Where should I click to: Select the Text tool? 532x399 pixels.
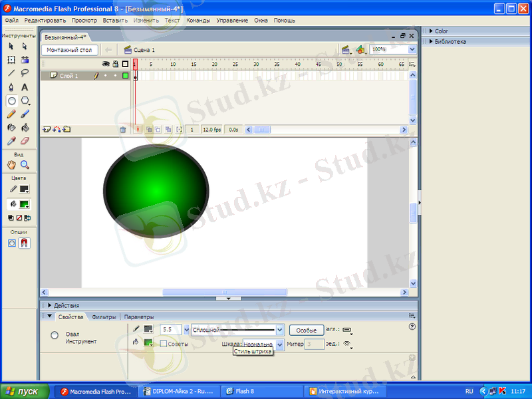coord(25,87)
